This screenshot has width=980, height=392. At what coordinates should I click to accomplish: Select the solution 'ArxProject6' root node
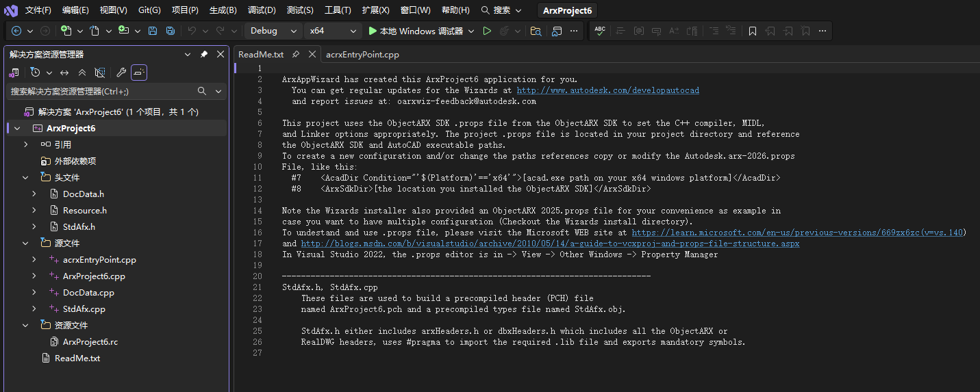(118, 112)
